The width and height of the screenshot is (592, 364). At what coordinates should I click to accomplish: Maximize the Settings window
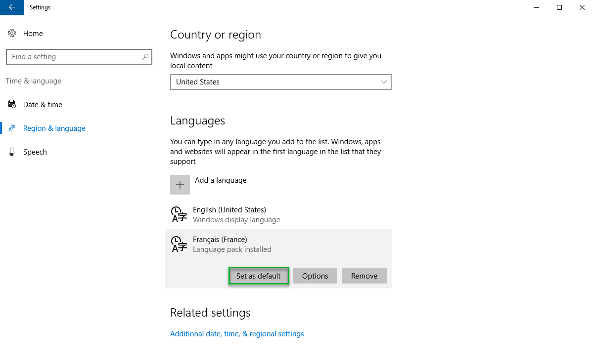point(559,7)
